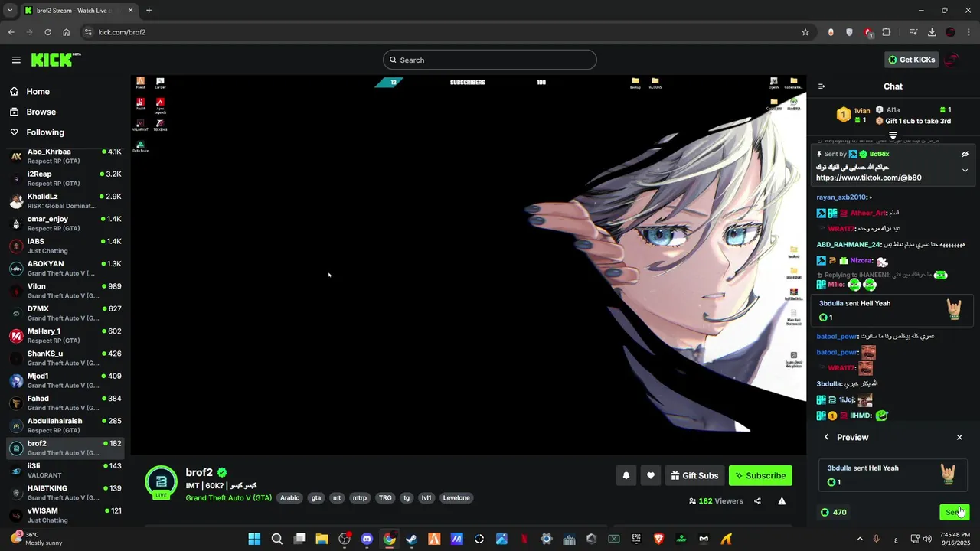Click rayan_sxb2010 username in chat
This screenshot has width=980, height=551.
pyautogui.click(x=841, y=197)
